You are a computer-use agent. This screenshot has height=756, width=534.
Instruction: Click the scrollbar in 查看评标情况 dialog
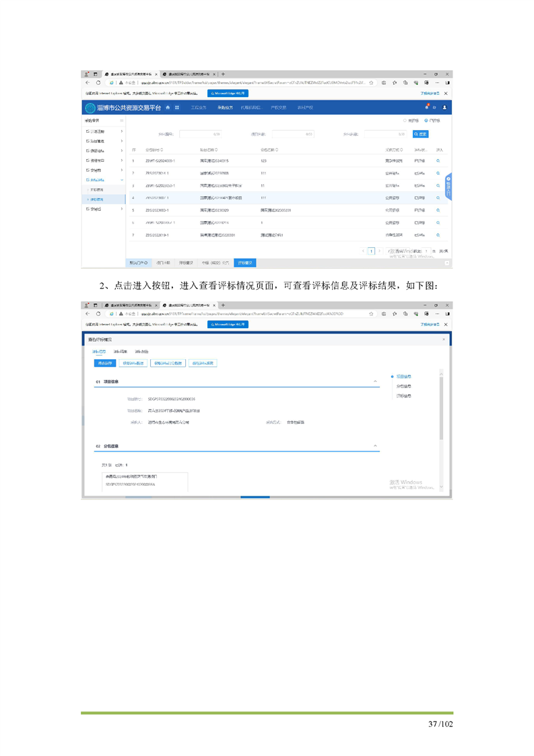click(441, 404)
